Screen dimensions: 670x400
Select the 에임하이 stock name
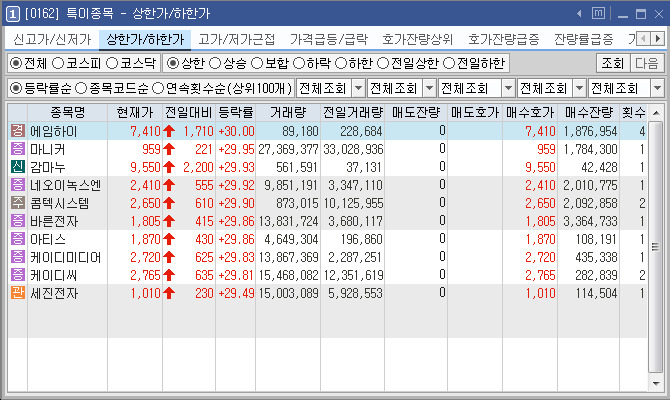(53, 131)
